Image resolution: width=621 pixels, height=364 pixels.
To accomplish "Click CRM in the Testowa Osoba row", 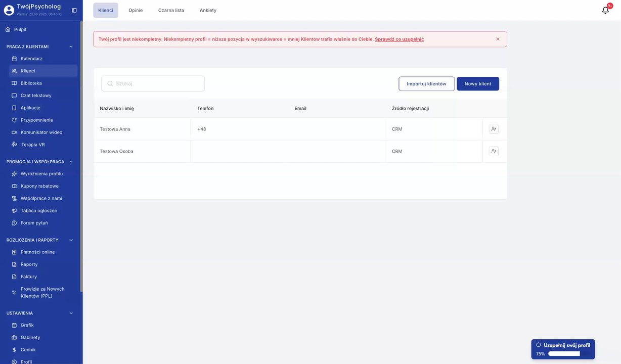I will [397, 151].
